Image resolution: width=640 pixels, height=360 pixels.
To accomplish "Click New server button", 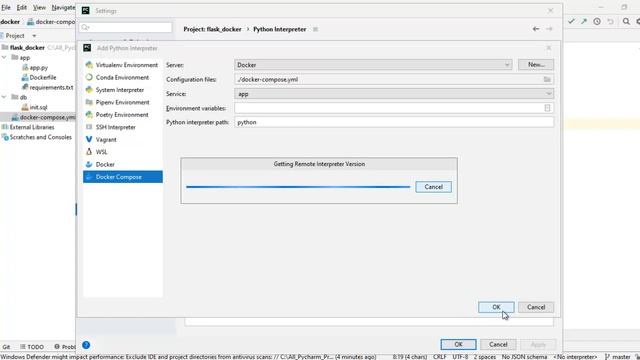I will (536, 64).
